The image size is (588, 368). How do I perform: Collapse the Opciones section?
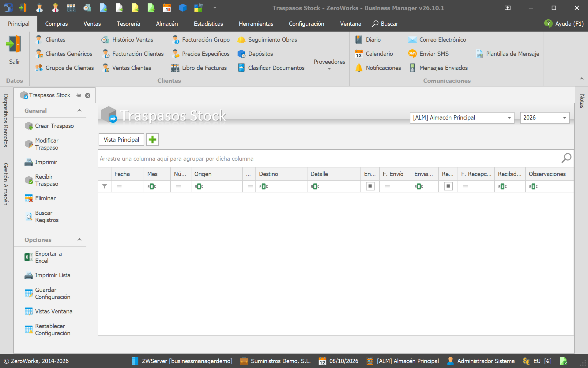tap(80, 240)
